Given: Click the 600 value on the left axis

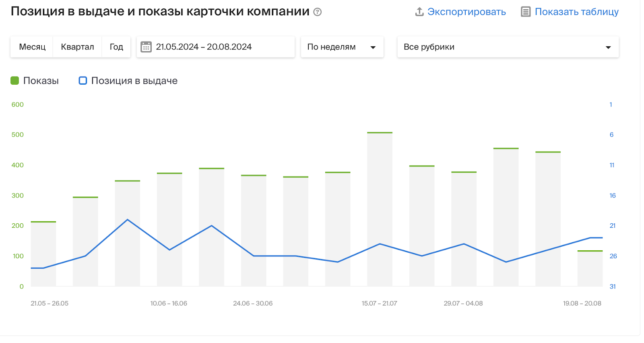Looking at the screenshot, I should [17, 105].
